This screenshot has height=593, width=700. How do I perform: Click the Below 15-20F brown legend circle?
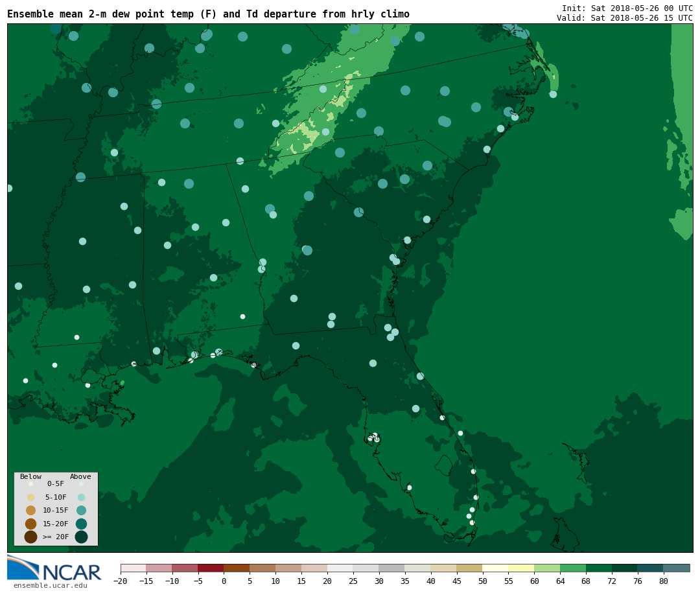[31, 524]
